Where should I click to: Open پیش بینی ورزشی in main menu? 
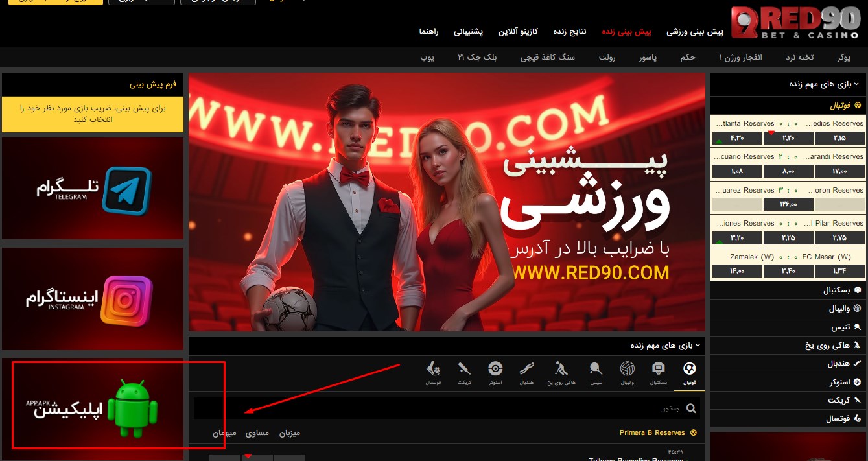pos(696,32)
